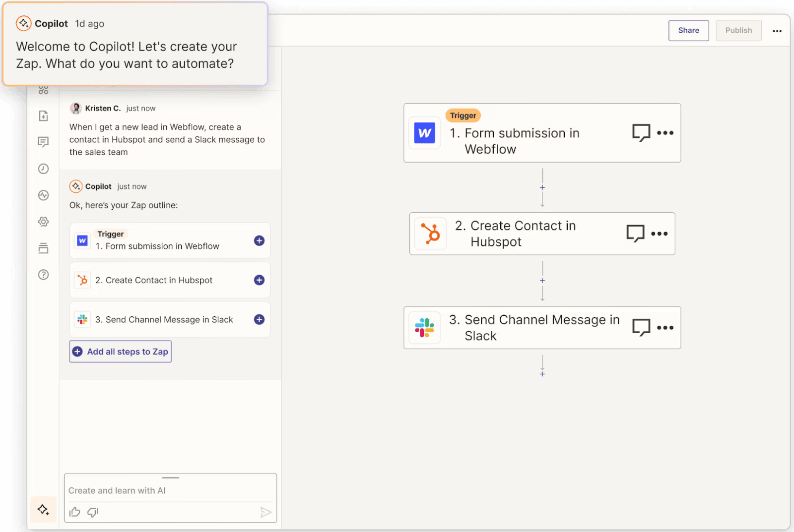This screenshot has width=794, height=532.
Task: Click the Copilot logo in welcome popup
Action: (23, 23)
